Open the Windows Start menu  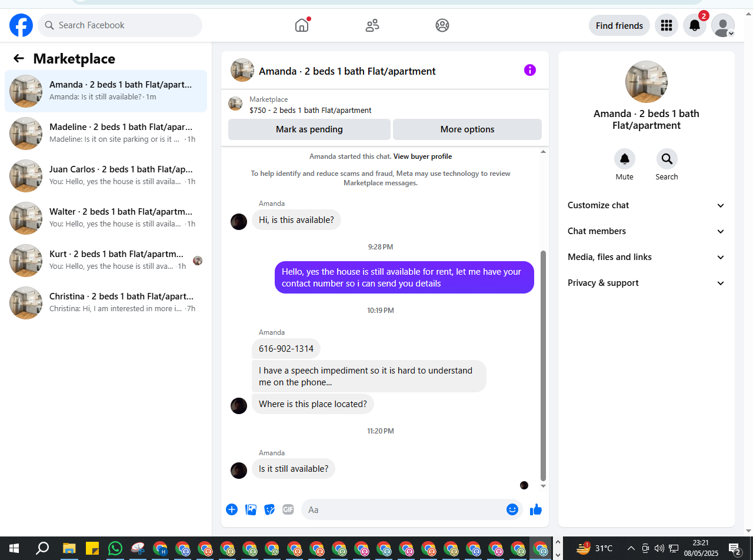pyautogui.click(x=14, y=548)
